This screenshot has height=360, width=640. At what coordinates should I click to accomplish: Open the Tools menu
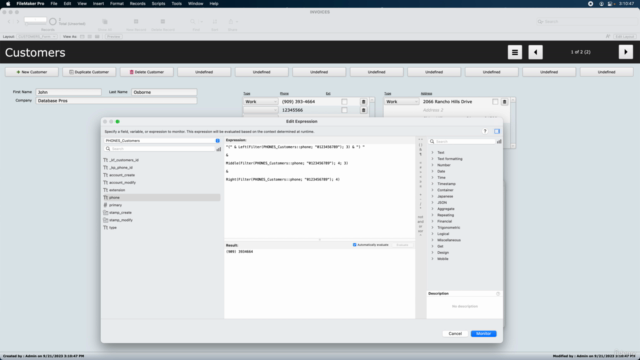[x=177, y=4]
